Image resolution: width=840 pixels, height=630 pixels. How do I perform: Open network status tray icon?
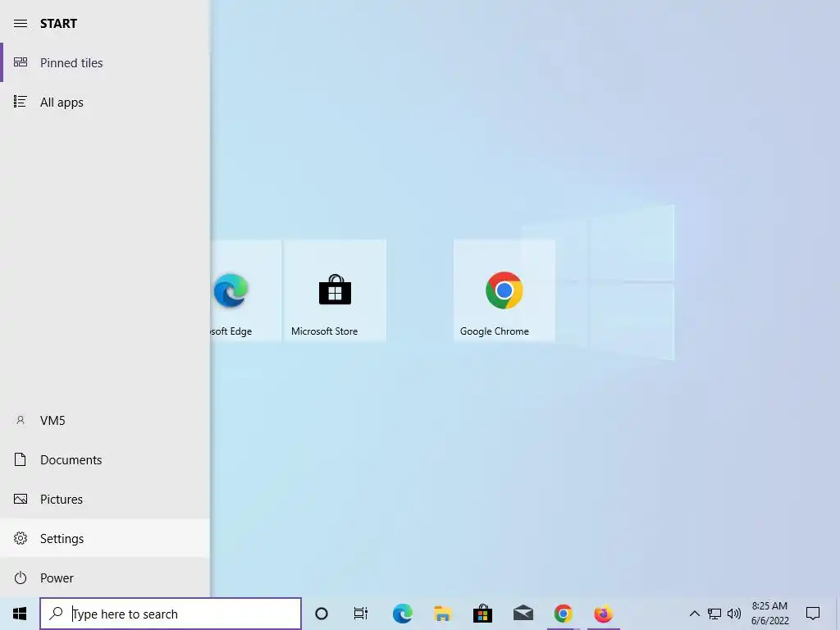click(x=714, y=614)
